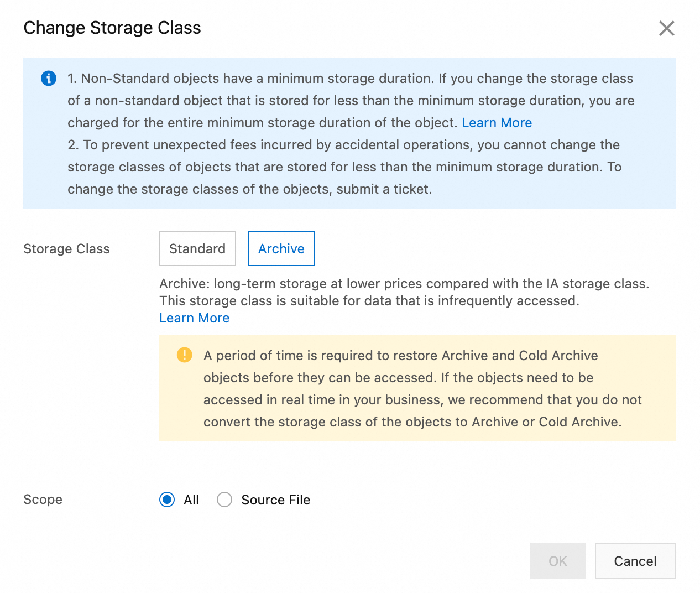This screenshot has width=700, height=593.
Task: Click the greyed-out OK button
Action: coord(557,561)
